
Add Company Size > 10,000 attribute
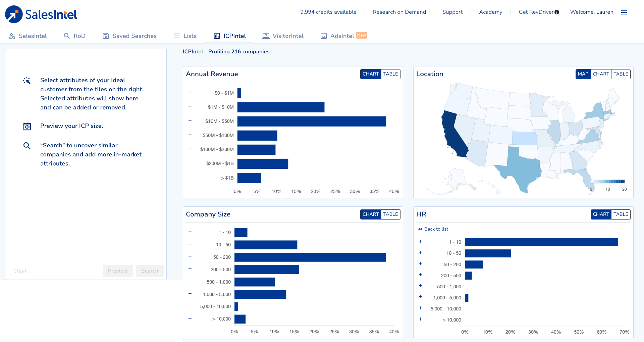coord(190,318)
